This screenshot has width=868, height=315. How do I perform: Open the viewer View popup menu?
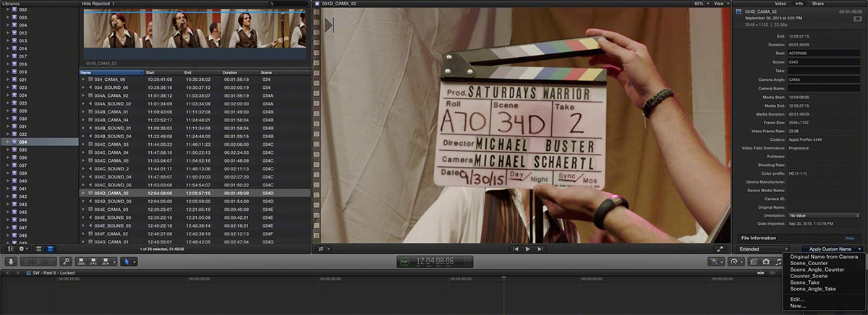tap(720, 4)
